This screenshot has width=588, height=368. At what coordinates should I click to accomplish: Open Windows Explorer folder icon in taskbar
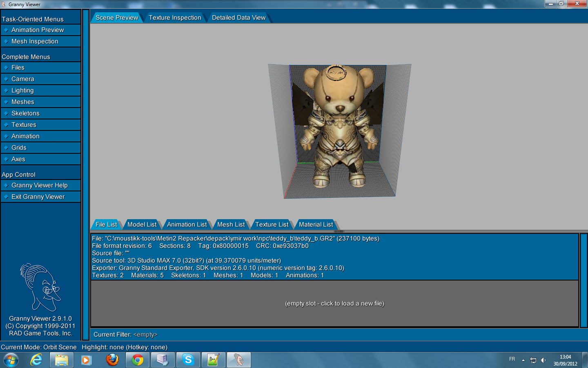[x=62, y=360]
